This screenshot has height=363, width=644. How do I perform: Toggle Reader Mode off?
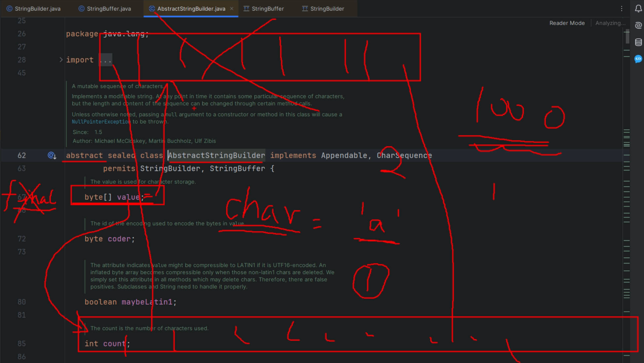point(567,23)
